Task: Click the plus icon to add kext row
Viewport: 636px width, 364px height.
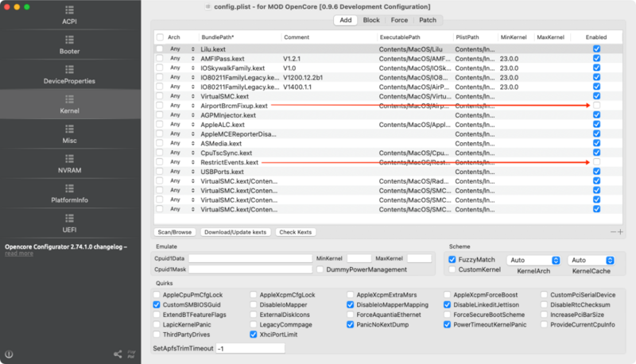Action: [x=620, y=232]
